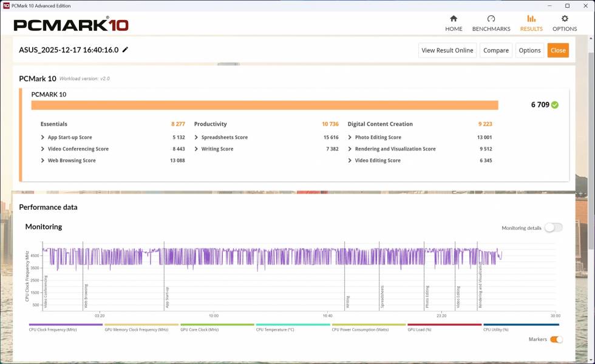
Task: Open the BENCHMARKS gauge icon
Action: 491,19
